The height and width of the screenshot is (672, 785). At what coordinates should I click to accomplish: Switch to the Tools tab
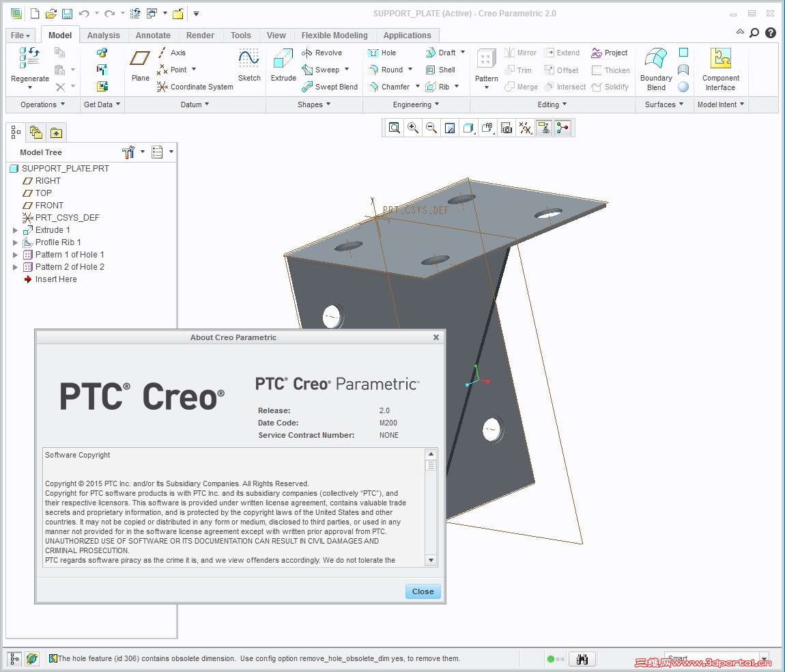tap(240, 36)
